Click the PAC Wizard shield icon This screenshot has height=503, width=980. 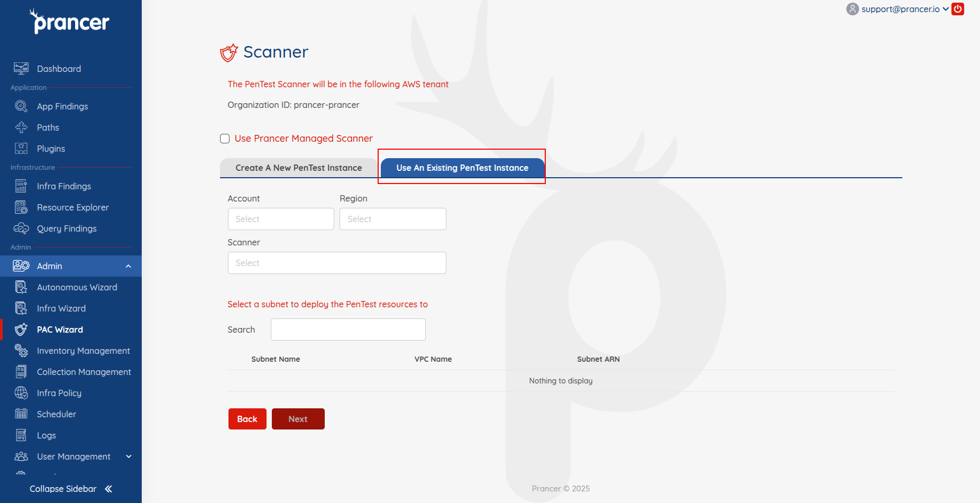pos(21,330)
